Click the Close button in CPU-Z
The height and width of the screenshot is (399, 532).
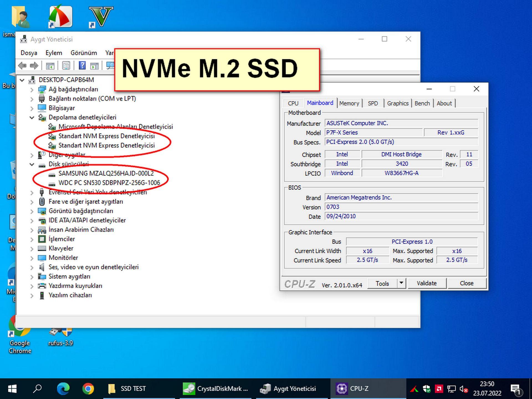coord(467,283)
